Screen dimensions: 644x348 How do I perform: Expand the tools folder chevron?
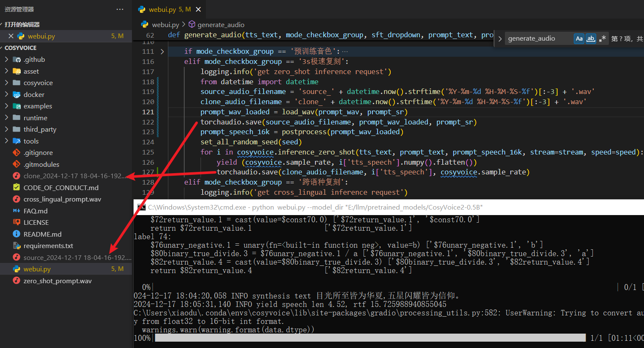point(6,141)
